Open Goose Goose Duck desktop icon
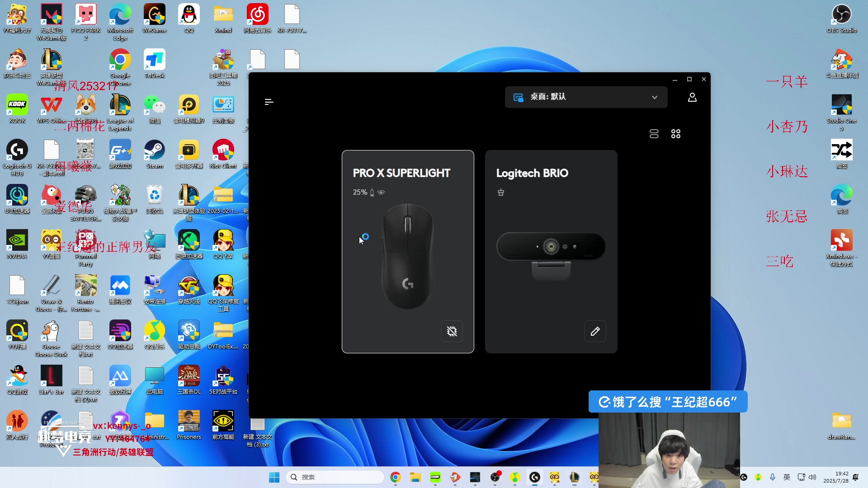The height and width of the screenshot is (488, 868). pyautogui.click(x=52, y=338)
